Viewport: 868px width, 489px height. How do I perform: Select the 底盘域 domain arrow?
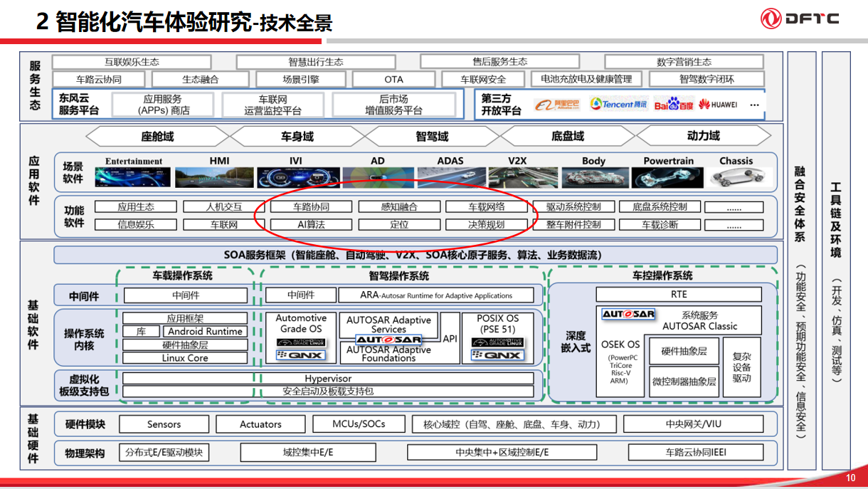tap(568, 136)
